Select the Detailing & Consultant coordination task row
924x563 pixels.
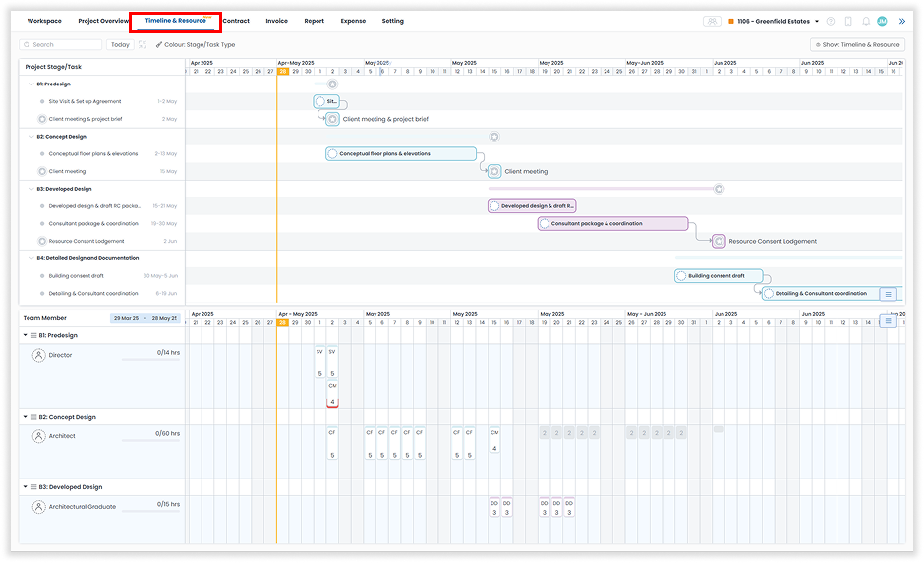(x=102, y=293)
